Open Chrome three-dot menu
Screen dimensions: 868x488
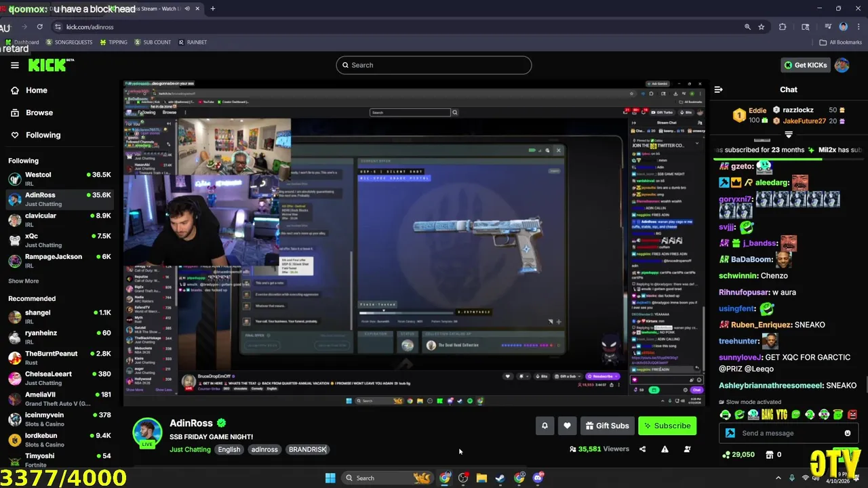858,27
